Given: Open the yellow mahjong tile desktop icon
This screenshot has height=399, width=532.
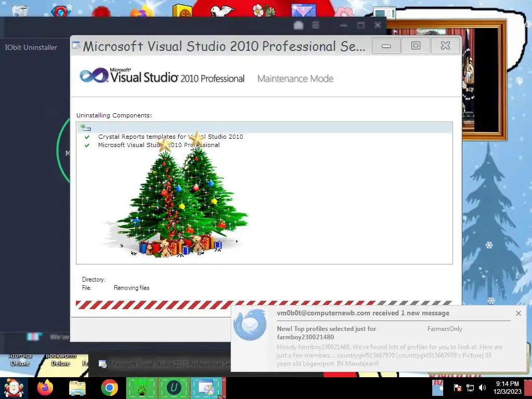Looking at the screenshot, I should (x=182, y=10).
